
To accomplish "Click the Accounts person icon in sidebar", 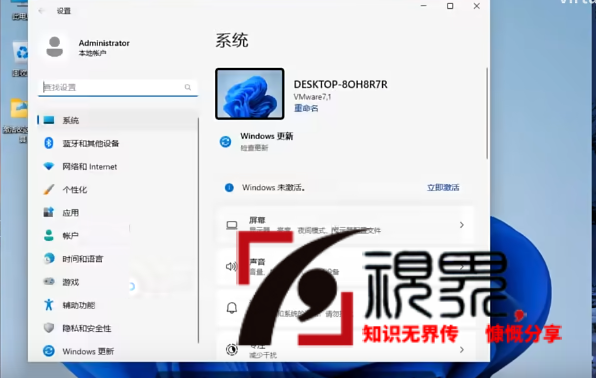I will pyautogui.click(x=49, y=235).
